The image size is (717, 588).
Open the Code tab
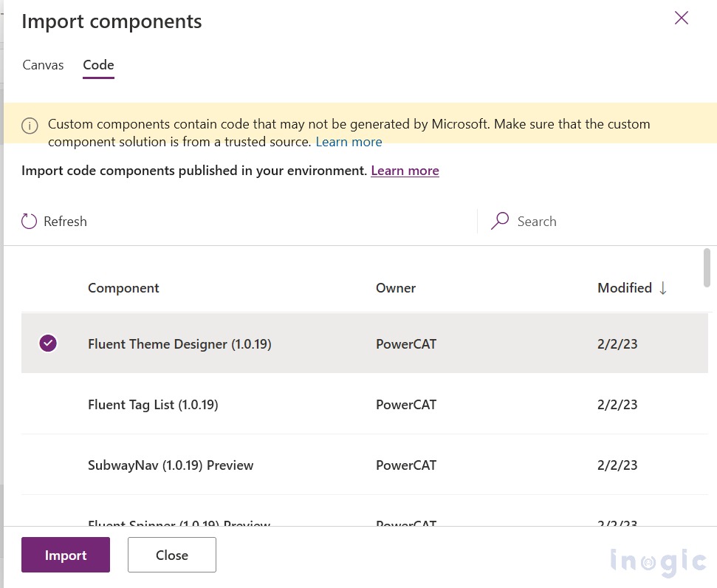[98, 65]
